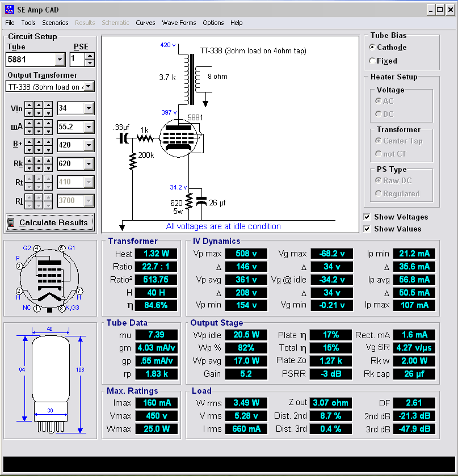Click the output transformer symbol in schematic

[x=194, y=79]
